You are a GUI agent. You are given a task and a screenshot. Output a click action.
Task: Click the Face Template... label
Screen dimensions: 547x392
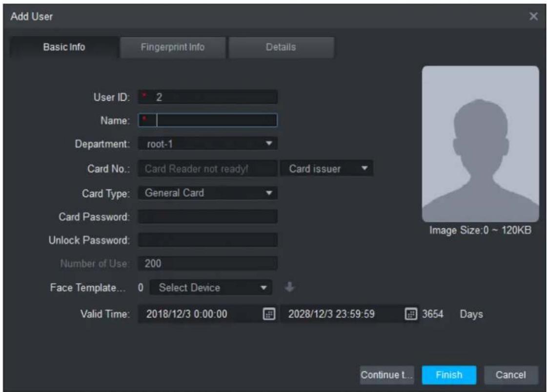87,288
